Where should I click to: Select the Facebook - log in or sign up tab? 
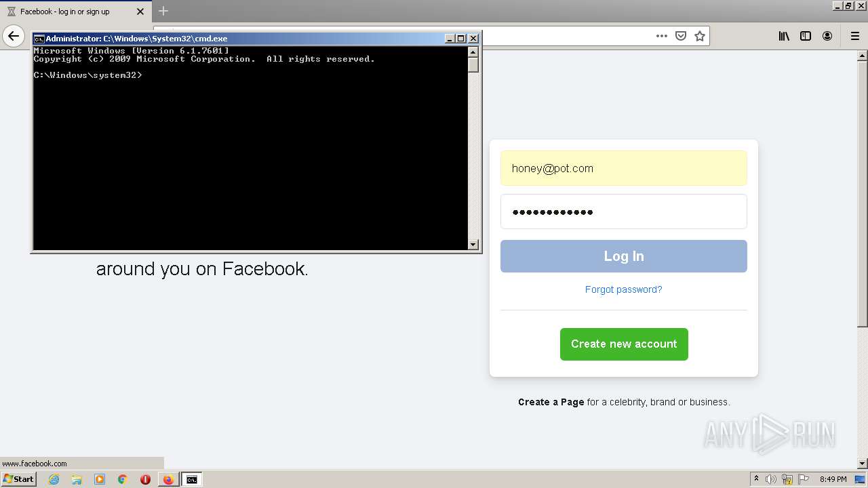coord(75,12)
